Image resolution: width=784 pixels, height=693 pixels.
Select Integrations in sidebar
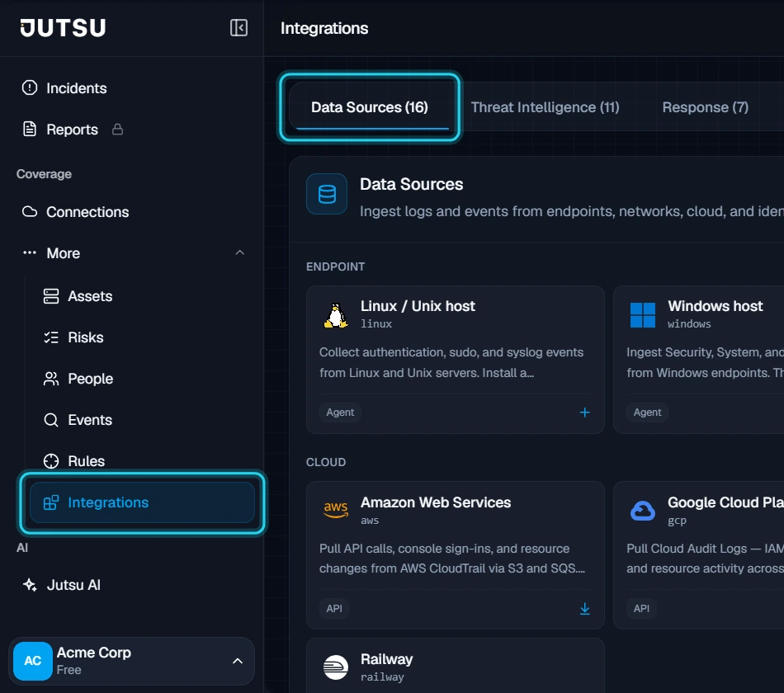(142, 502)
